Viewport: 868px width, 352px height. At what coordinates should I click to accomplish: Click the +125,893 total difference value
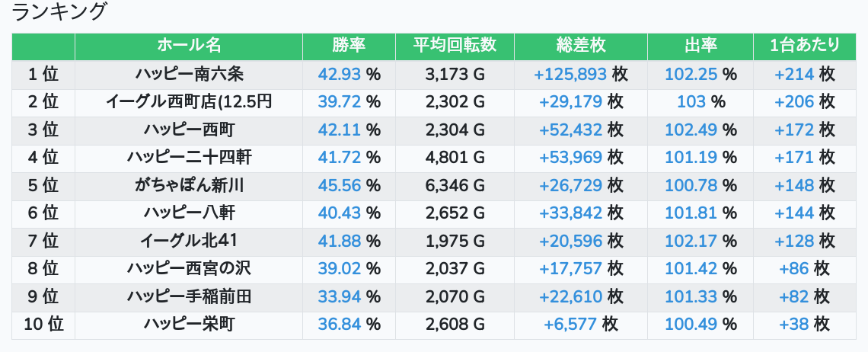pyautogui.click(x=570, y=74)
